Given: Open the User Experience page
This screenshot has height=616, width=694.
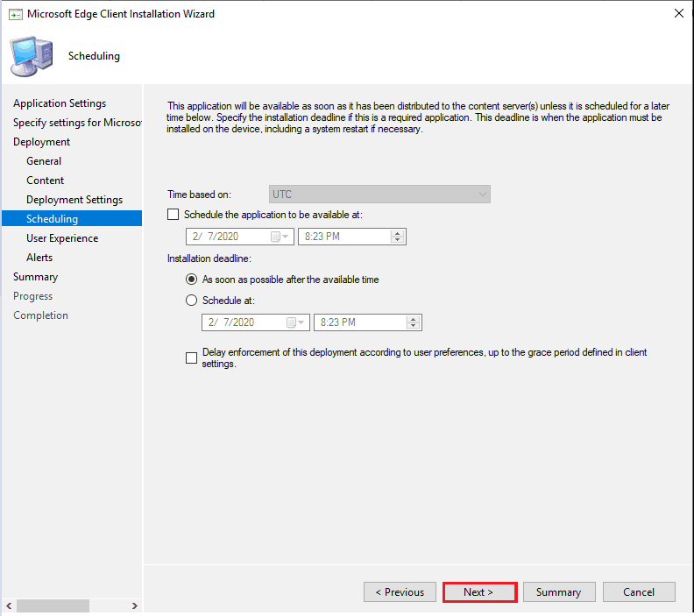Looking at the screenshot, I should 62,238.
